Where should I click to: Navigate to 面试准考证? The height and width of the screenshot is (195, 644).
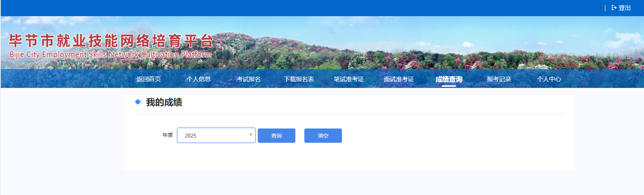pos(399,79)
